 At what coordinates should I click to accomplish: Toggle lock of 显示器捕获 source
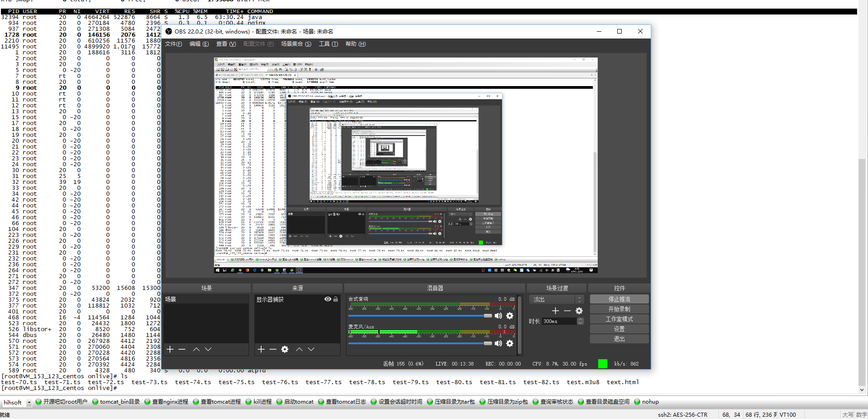(336, 299)
